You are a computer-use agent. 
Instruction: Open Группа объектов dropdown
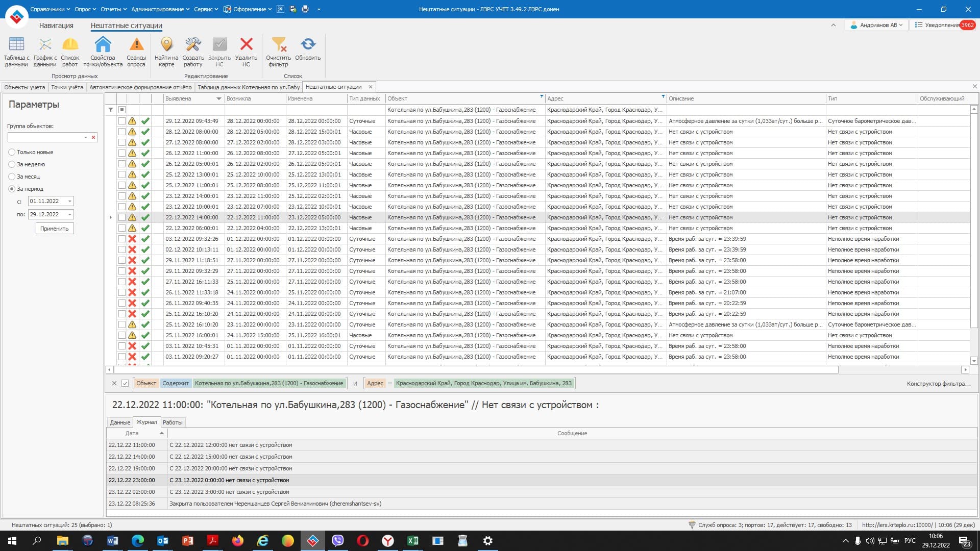click(85, 137)
